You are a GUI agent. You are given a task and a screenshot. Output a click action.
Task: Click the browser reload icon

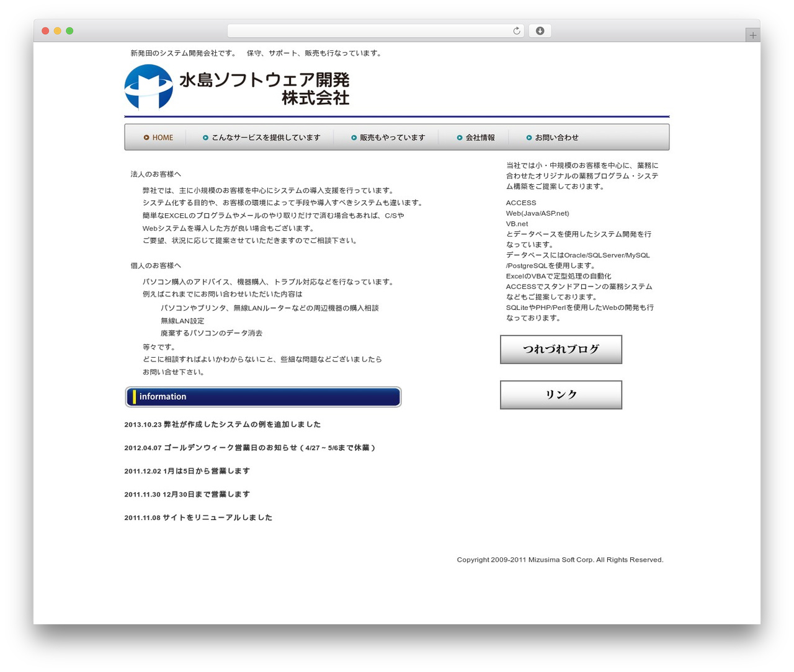pos(516,31)
